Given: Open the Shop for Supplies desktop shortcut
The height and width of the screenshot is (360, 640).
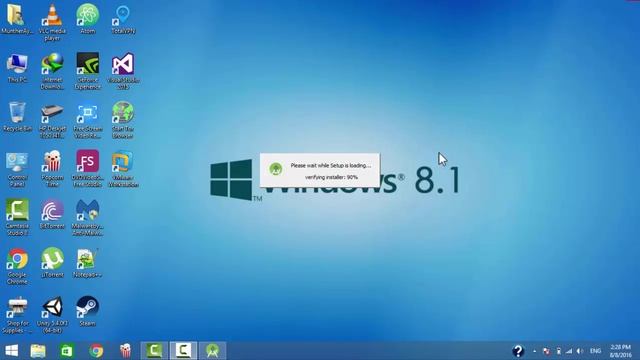Looking at the screenshot, I should [x=17, y=315].
